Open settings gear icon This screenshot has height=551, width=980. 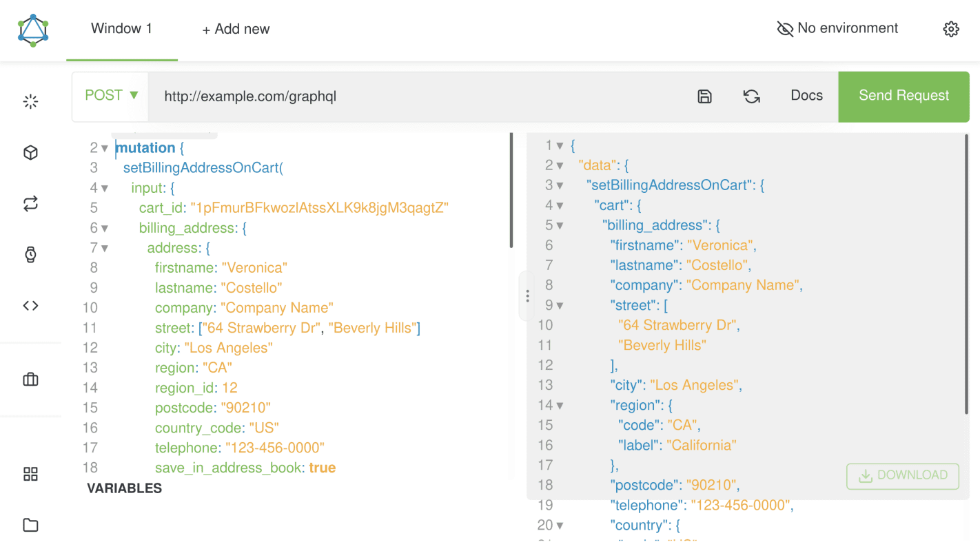click(951, 29)
